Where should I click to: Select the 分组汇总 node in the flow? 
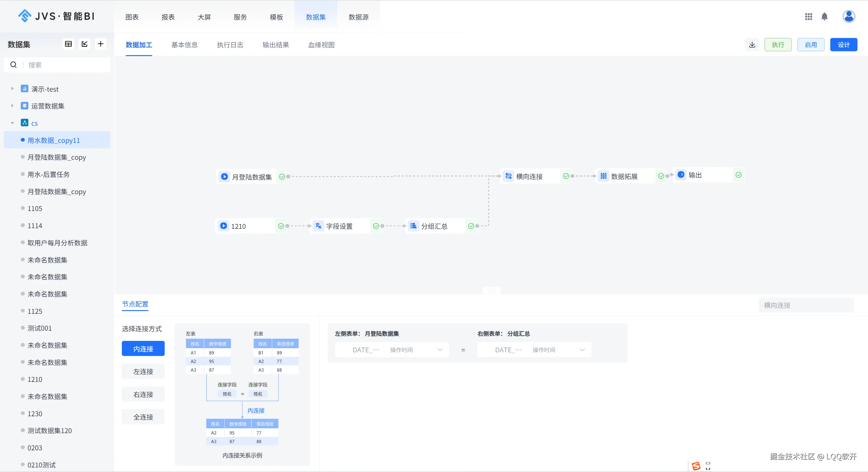(x=434, y=226)
